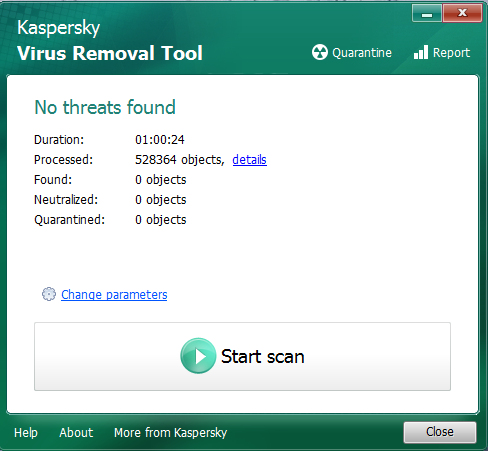This screenshot has width=488, height=451.
Task: Open Report via bar chart icon
Action: pyautogui.click(x=421, y=52)
